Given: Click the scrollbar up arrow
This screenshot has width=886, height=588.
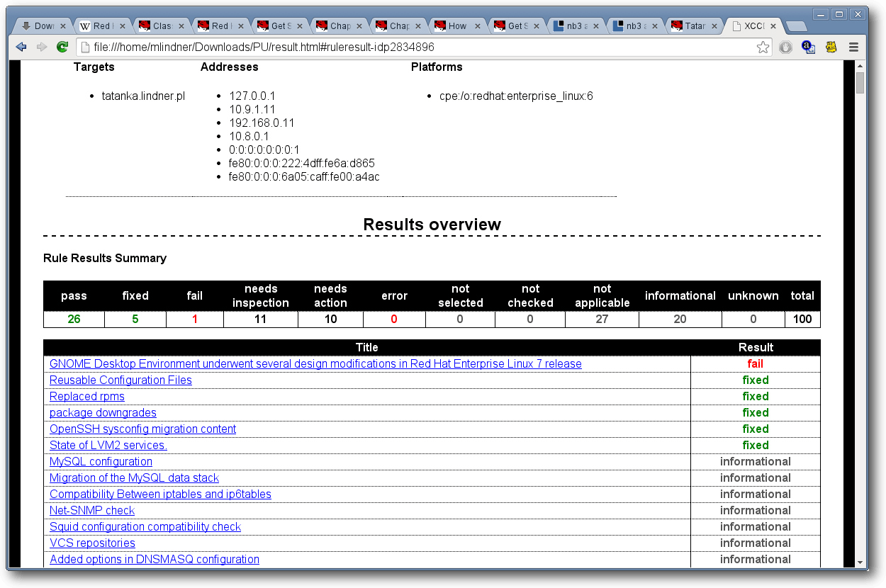Looking at the screenshot, I should click(x=860, y=66).
